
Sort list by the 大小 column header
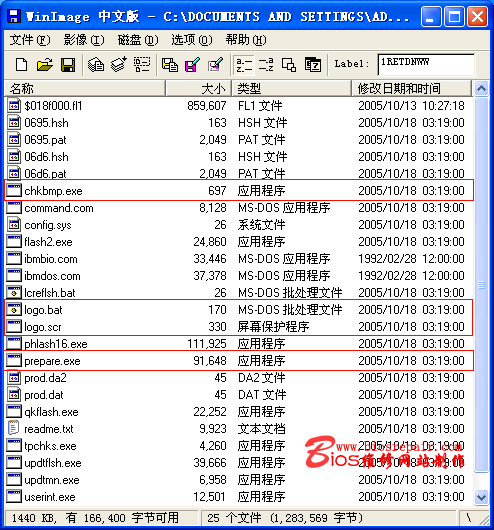[198, 89]
